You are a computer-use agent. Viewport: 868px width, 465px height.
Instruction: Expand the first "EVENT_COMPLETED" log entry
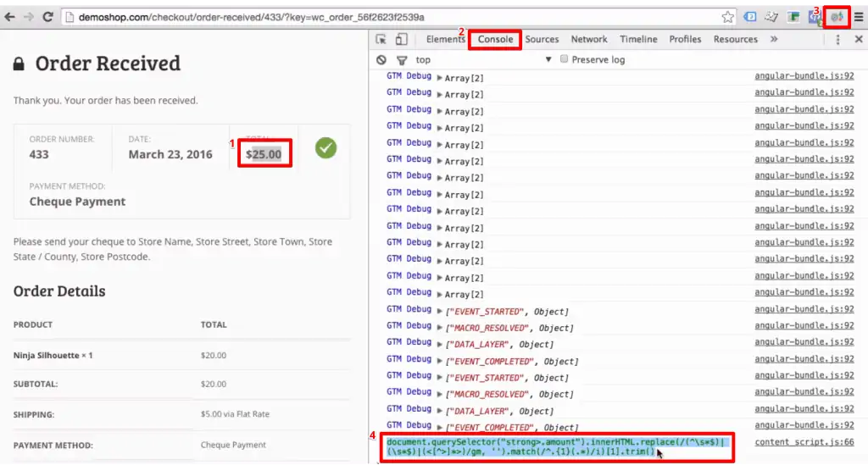pyautogui.click(x=440, y=361)
